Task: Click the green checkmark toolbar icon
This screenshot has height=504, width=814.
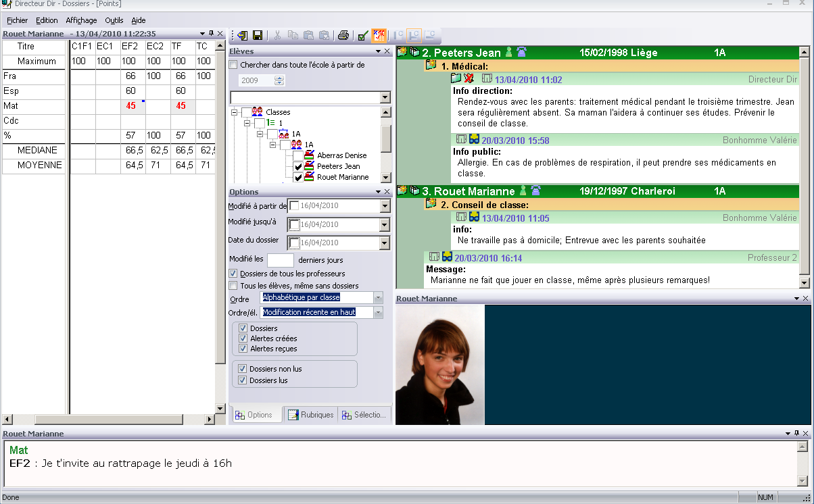Action: 363,35
